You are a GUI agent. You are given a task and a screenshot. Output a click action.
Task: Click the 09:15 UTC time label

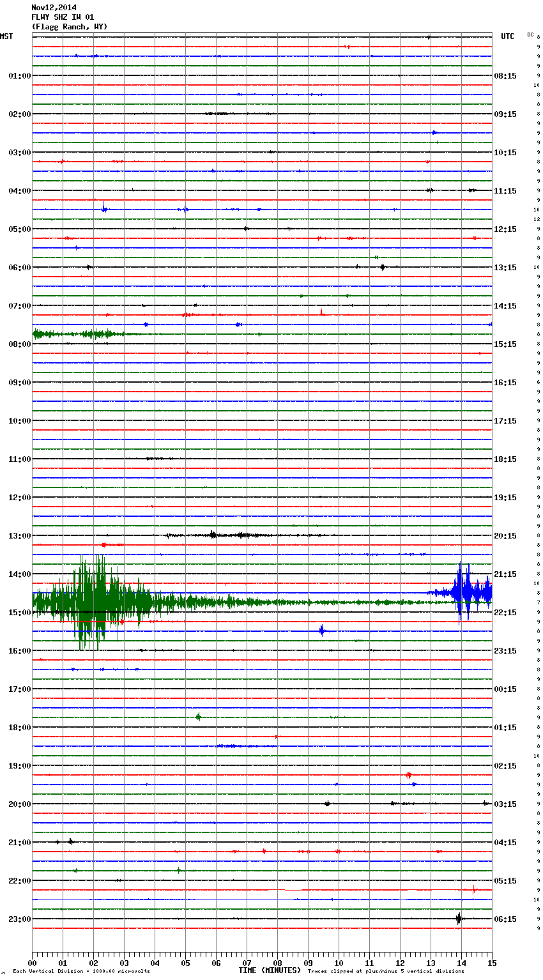(x=505, y=114)
